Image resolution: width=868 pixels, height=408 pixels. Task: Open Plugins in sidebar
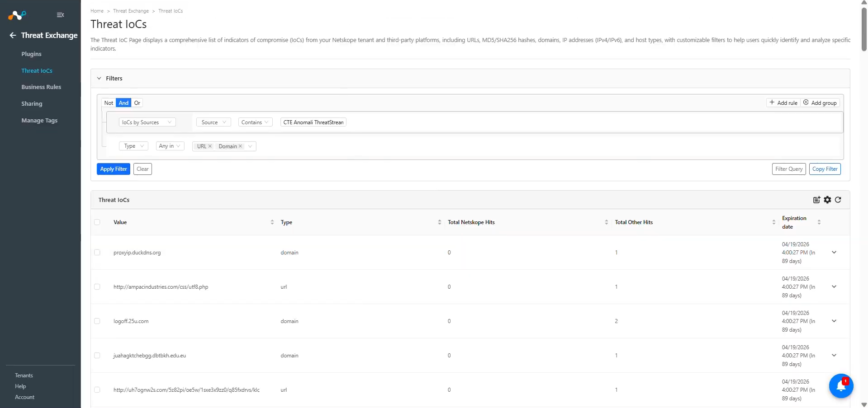click(31, 54)
